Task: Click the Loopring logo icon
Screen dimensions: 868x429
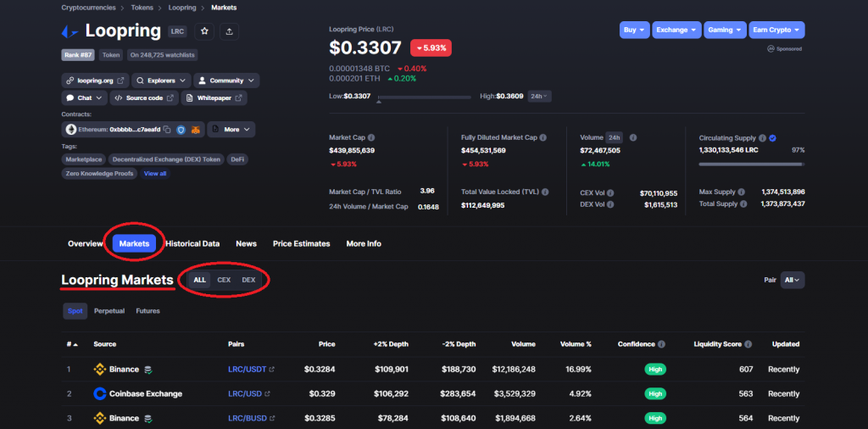Action: pos(70,31)
